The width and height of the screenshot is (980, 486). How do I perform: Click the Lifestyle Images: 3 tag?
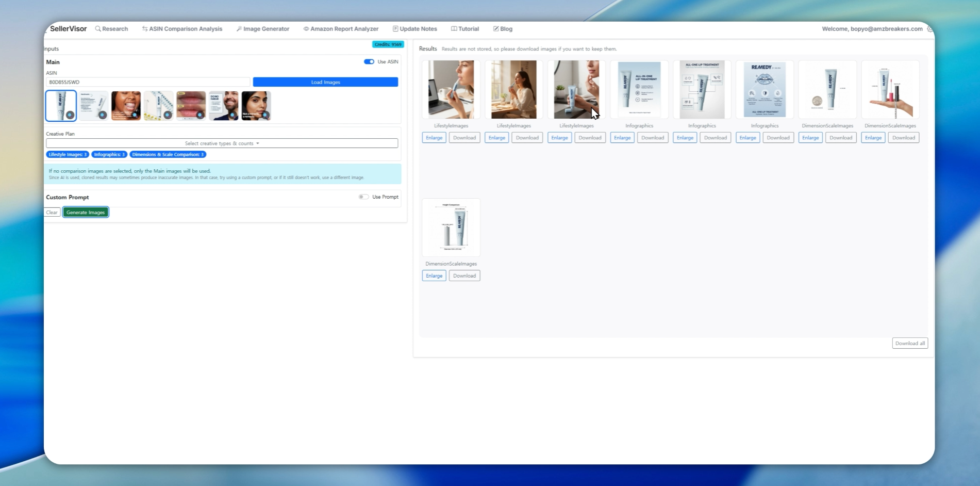pos(68,154)
